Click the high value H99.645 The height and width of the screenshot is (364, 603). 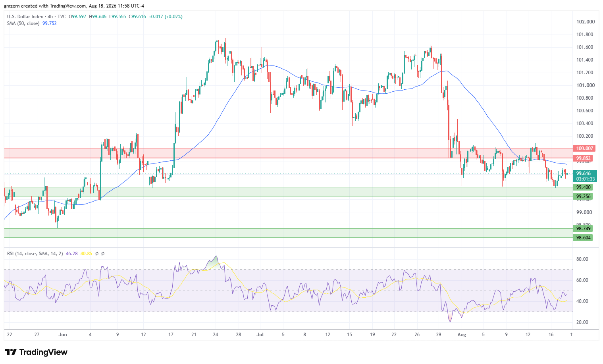pyautogui.click(x=98, y=17)
